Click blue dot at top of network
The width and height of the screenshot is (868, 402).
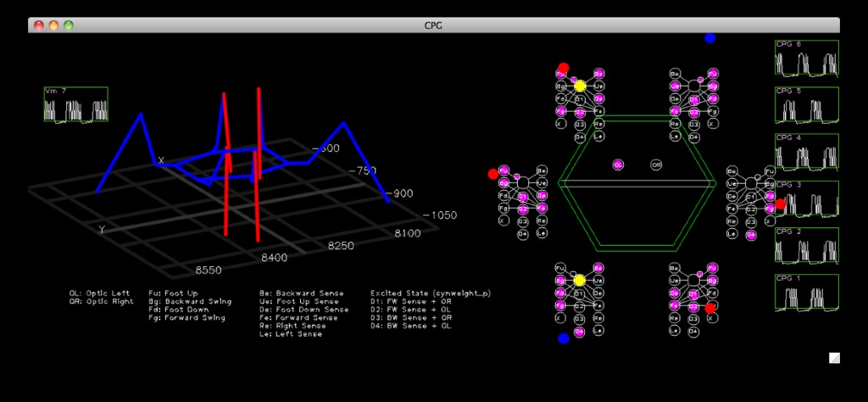[x=709, y=37]
